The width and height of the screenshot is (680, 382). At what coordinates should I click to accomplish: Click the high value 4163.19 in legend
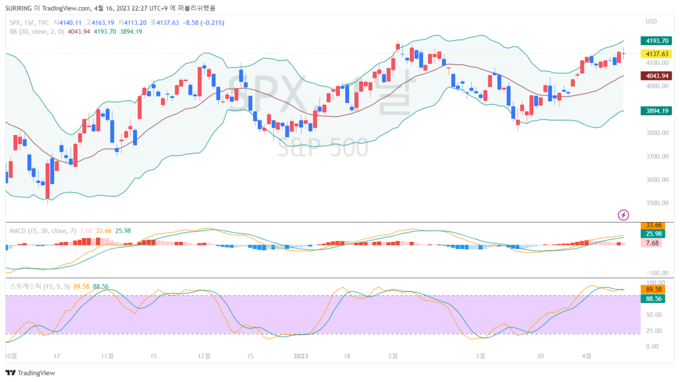pos(103,23)
